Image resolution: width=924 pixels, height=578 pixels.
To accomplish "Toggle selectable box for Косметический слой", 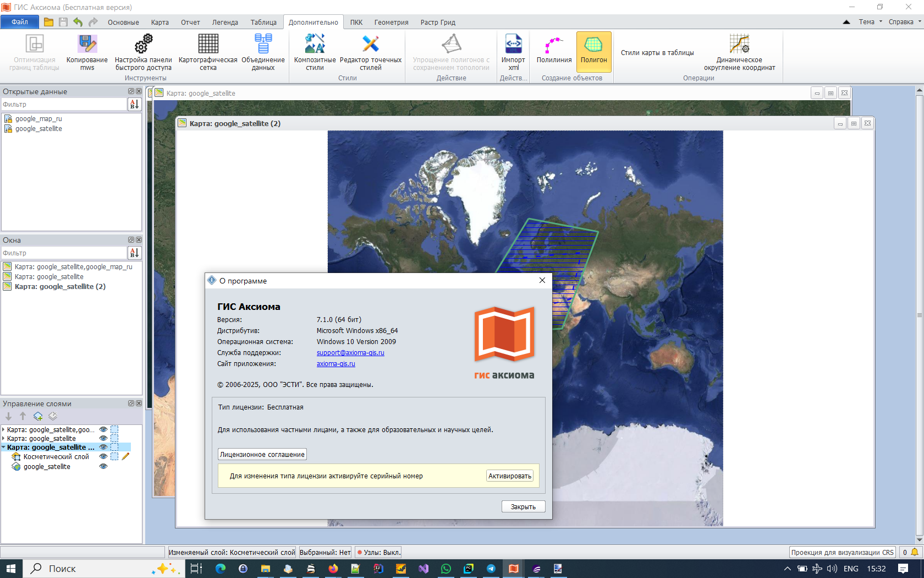I will tap(114, 456).
